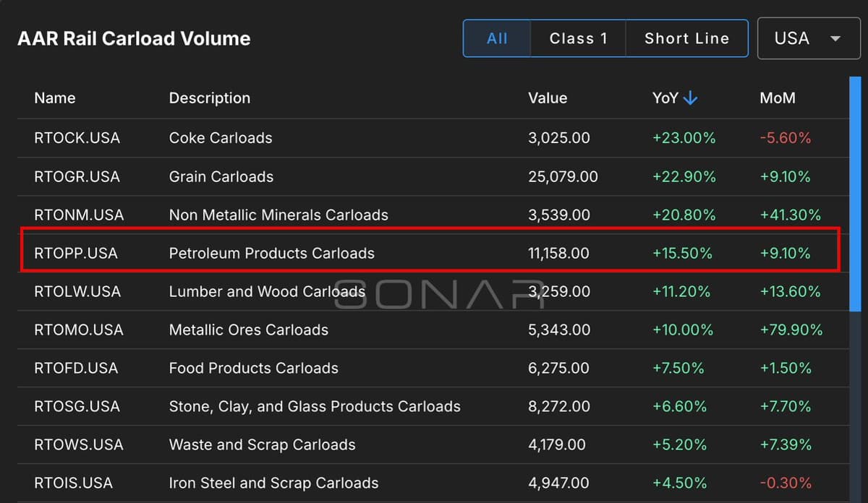Sort table by Name column header

click(x=55, y=98)
